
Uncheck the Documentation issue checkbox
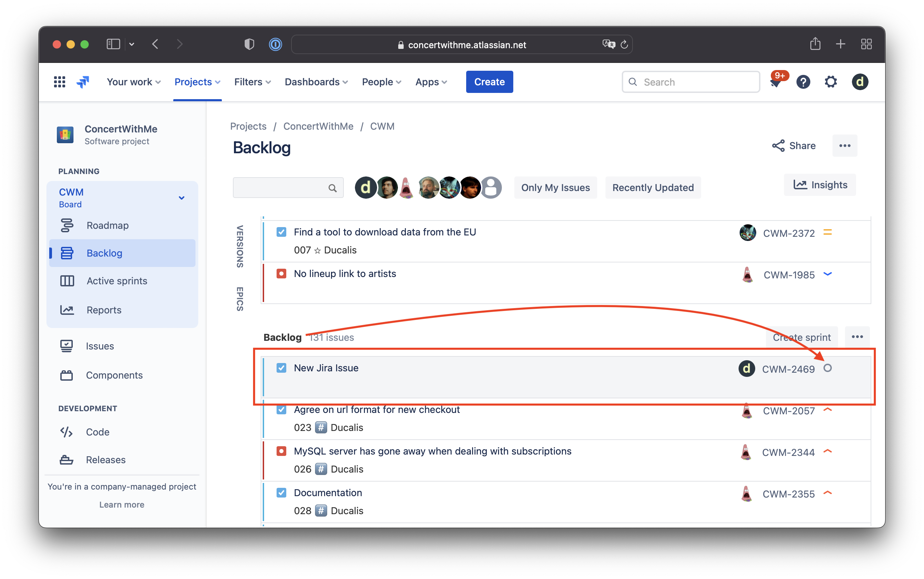pos(282,492)
